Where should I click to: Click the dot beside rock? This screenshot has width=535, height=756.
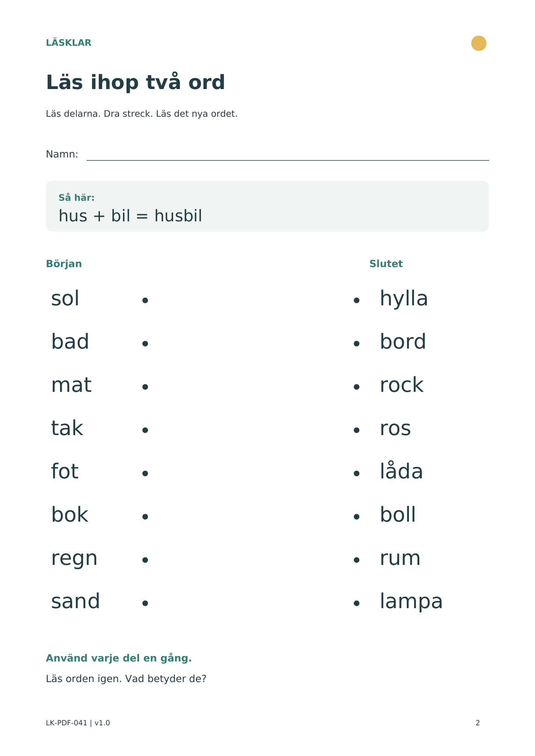coord(357,387)
